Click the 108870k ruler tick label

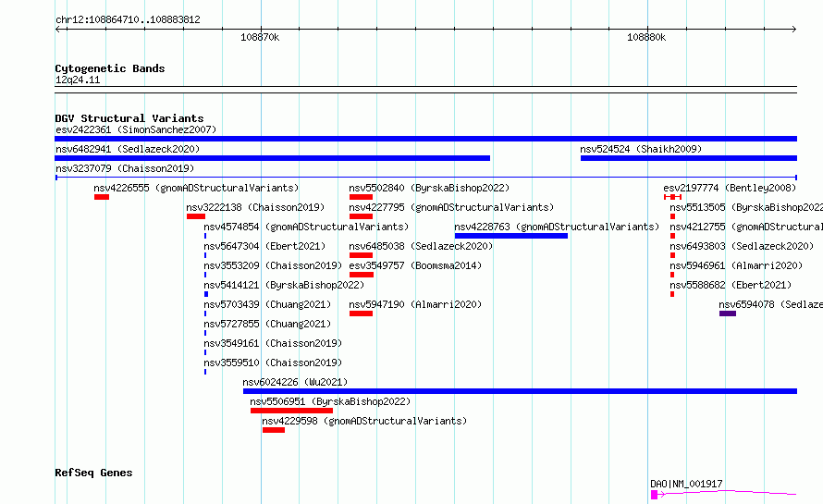pos(260,37)
